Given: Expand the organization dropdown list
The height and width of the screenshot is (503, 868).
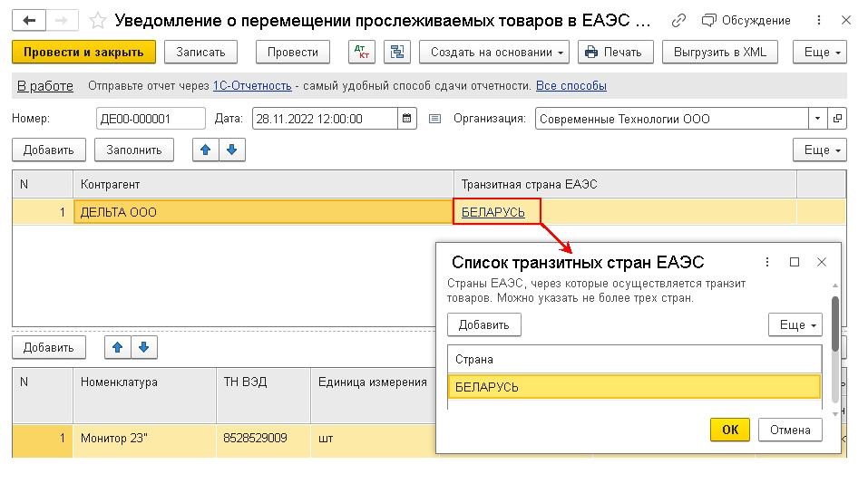Looking at the screenshot, I should [x=817, y=119].
